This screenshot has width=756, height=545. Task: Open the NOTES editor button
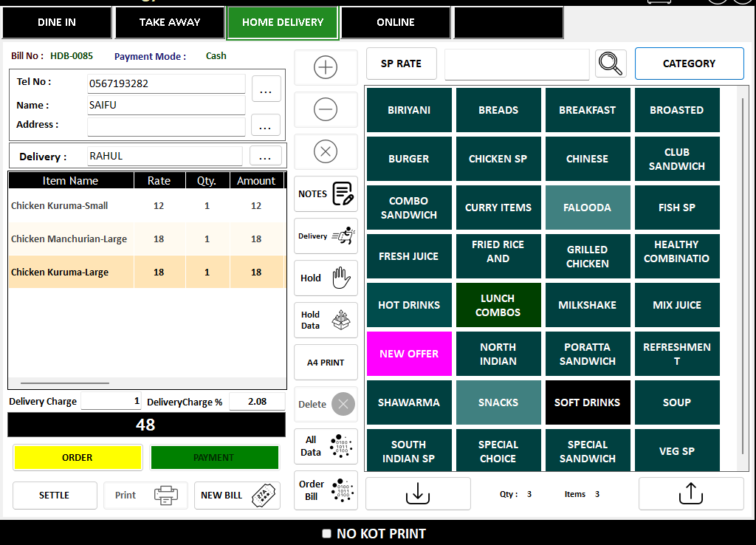click(x=326, y=194)
